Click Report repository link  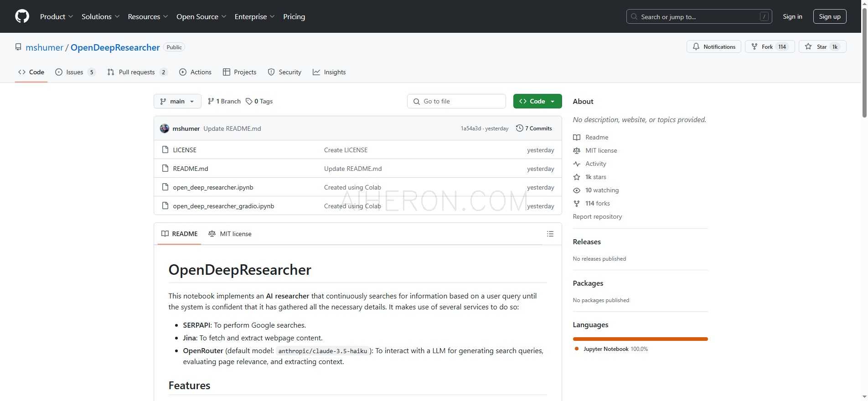point(597,216)
